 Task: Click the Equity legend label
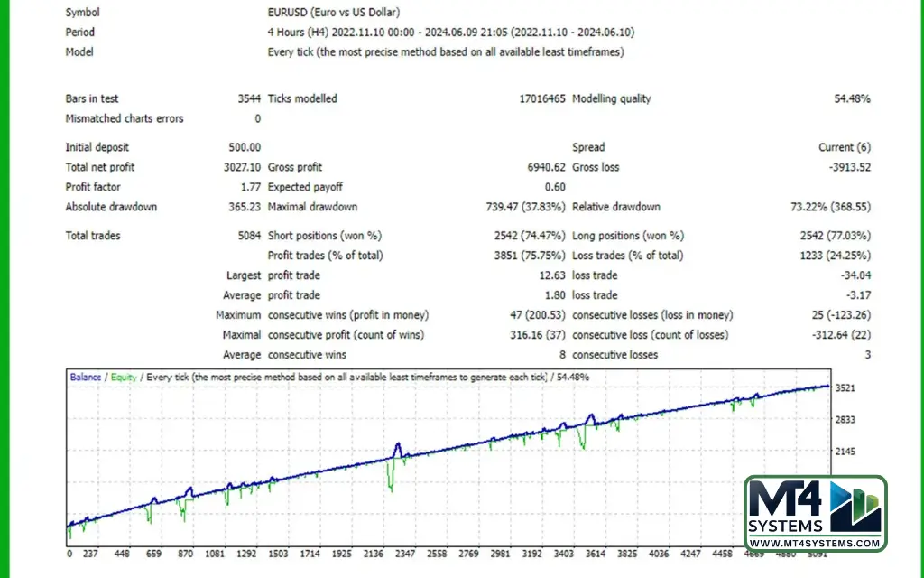point(124,377)
